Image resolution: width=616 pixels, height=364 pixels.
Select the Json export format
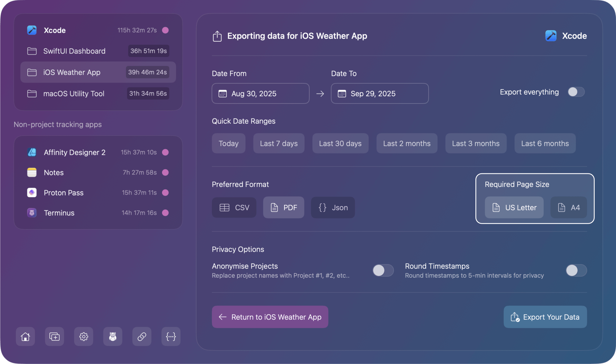333,207
